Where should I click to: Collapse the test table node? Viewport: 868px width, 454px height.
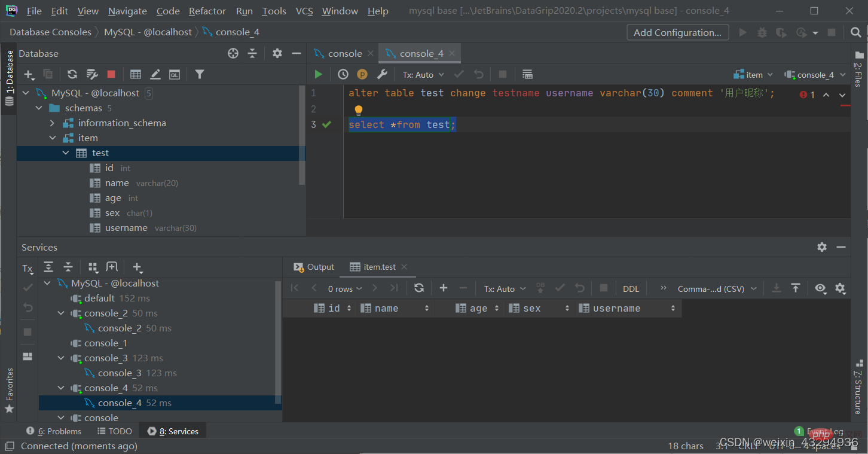[x=66, y=153]
